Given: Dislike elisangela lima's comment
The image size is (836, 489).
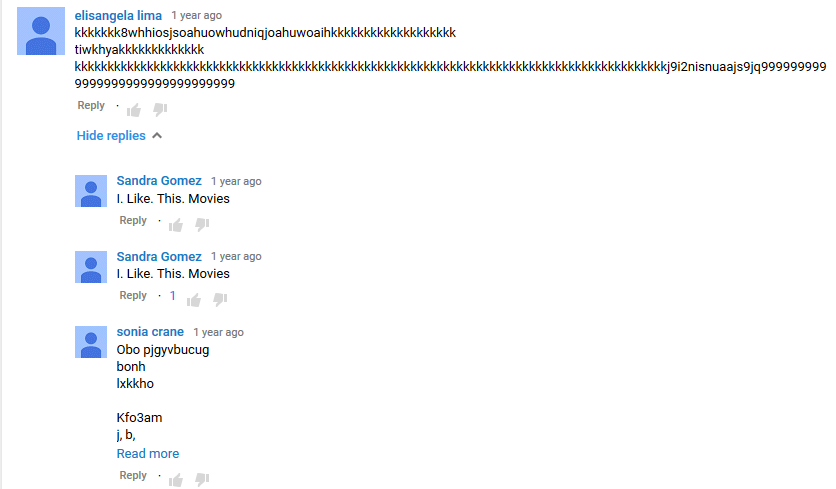Looking at the screenshot, I should tap(160, 110).
